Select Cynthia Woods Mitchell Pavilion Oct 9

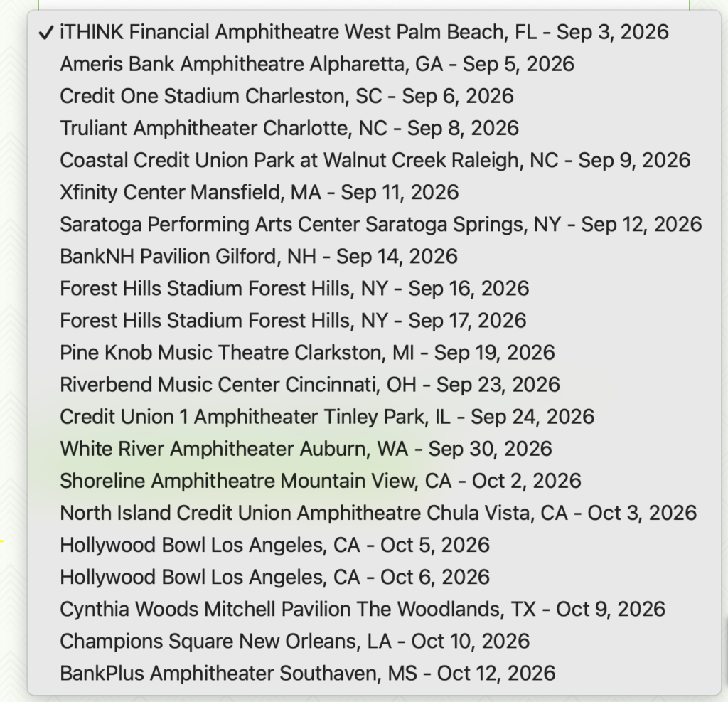point(374,609)
